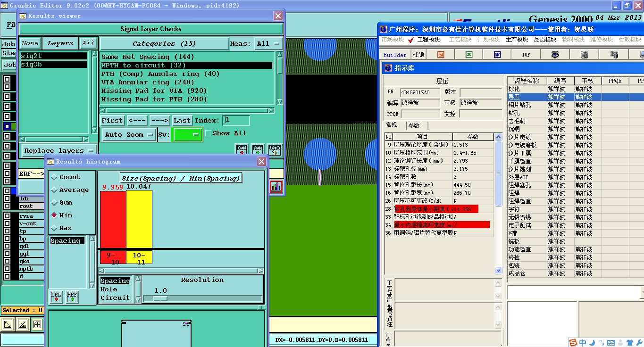Click scroll-up arrow of 项目 parameter table
Viewport: 644px width, 347px height.
498,137
